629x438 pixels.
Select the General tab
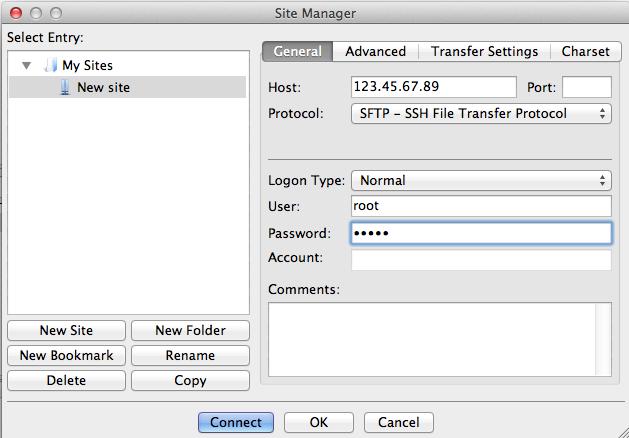(297, 52)
